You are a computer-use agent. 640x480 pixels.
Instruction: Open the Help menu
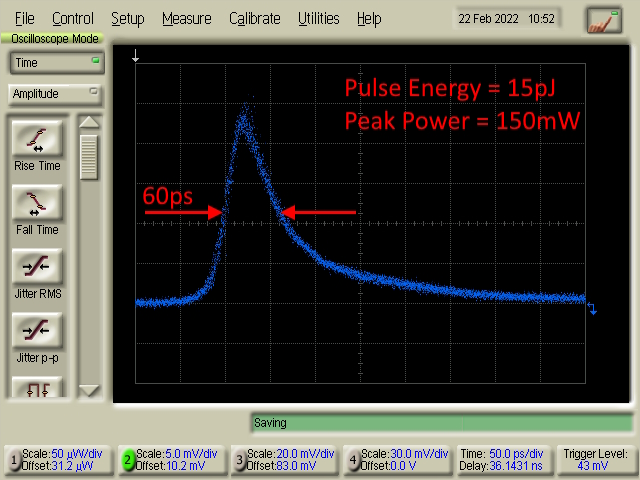[x=369, y=19]
